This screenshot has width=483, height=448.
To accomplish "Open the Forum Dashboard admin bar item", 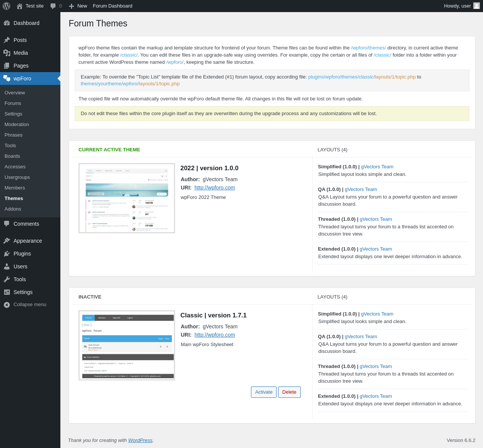I will pos(112,6).
